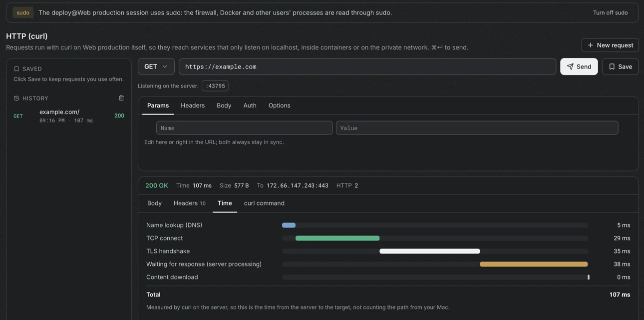This screenshot has width=644, height=320.
Task: Click the sudo badge in the banner
Action: (x=23, y=12)
